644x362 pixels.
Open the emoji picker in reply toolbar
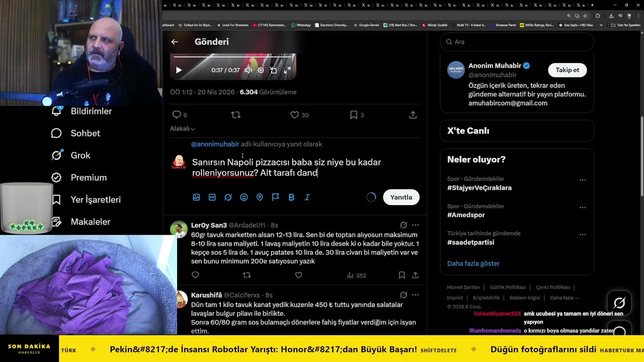tap(244, 198)
